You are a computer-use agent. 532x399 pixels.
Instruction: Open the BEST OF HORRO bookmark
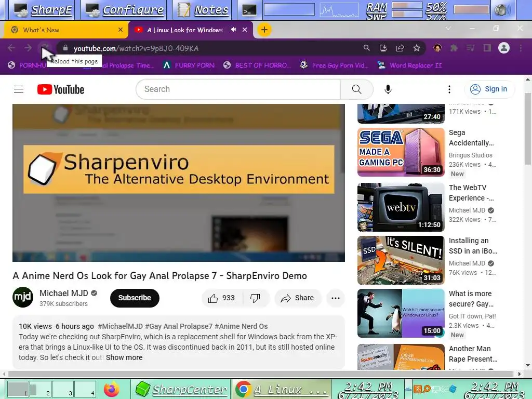[x=257, y=65]
